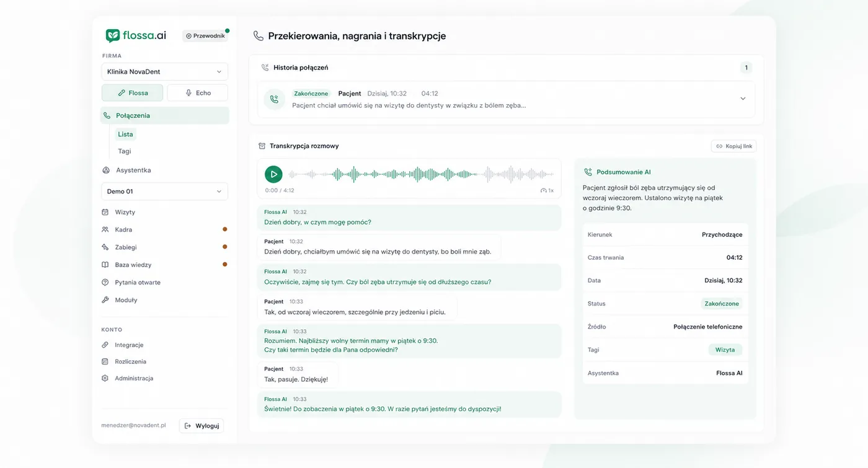Click the Podsumowanie AI phone icon
This screenshot has height=468, width=868.
pyautogui.click(x=588, y=172)
